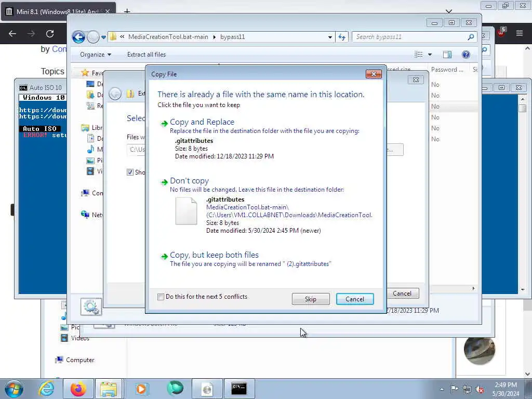Open Windows Media Player taskbar icon
The image size is (532, 399).
pos(141,389)
